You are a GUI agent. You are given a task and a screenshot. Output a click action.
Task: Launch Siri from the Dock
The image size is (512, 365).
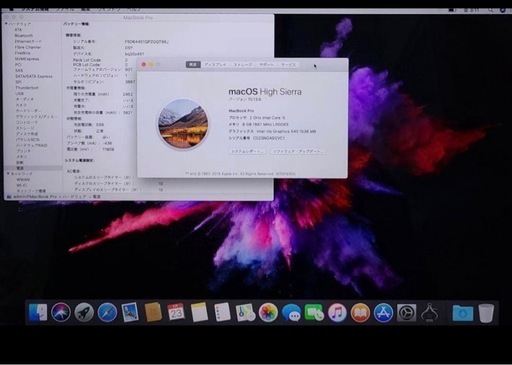(61, 312)
